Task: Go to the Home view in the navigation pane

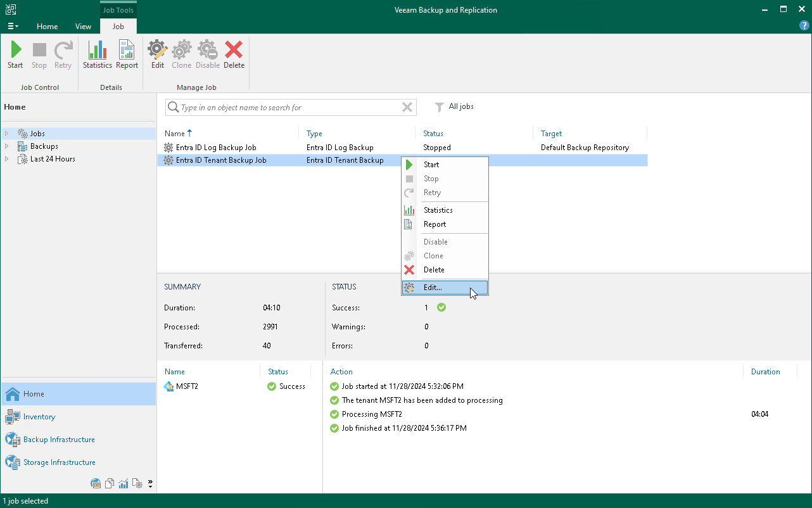Action: [x=78, y=394]
